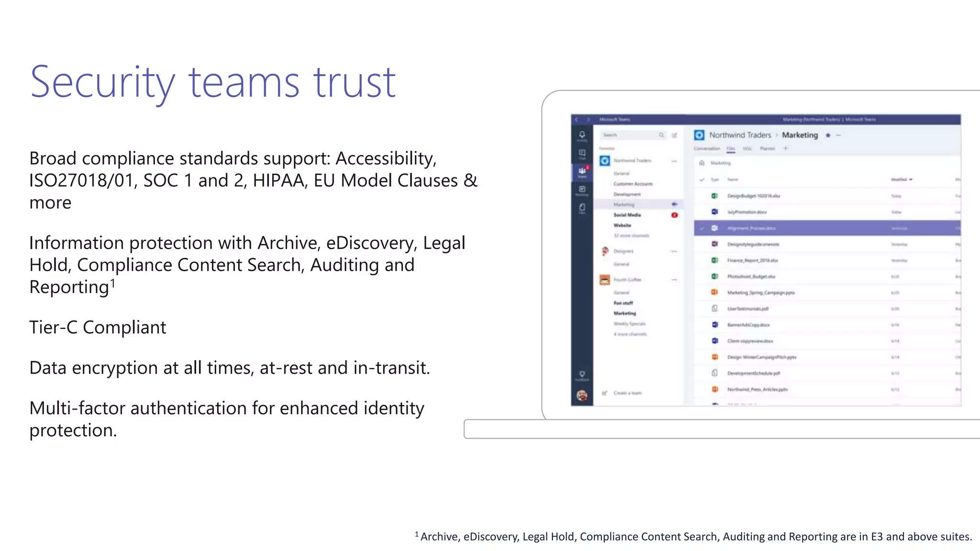Click the forward arrow in title bar
The width and height of the screenshot is (980, 551).
[588, 120]
